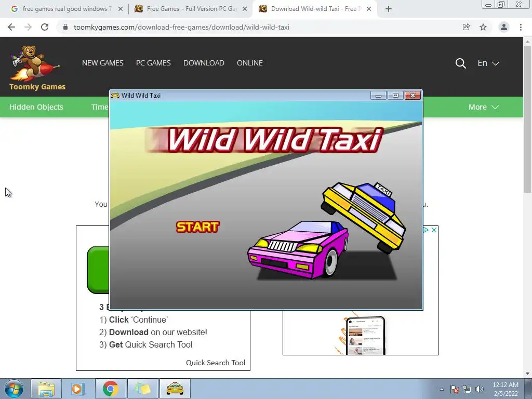Close the 'Download Wild-wild Taxi' tab

[369, 9]
